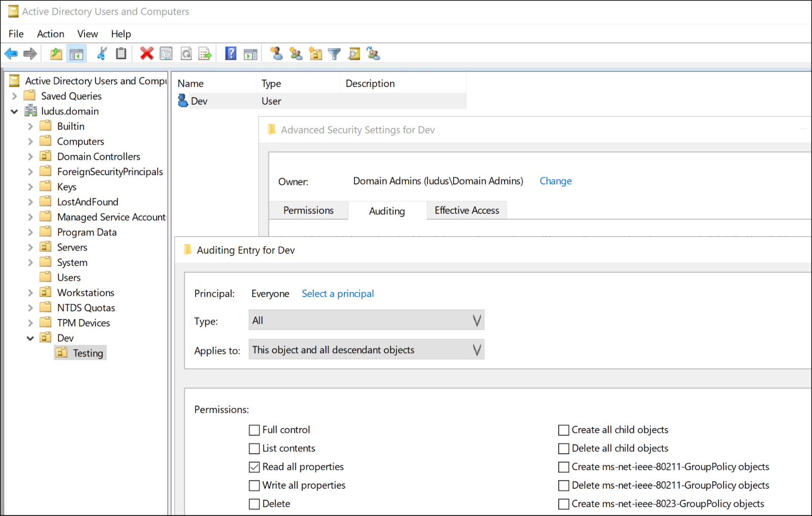Image resolution: width=812 pixels, height=516 pixels.
Task: Click the Change owner link
Action: [556, 181]
